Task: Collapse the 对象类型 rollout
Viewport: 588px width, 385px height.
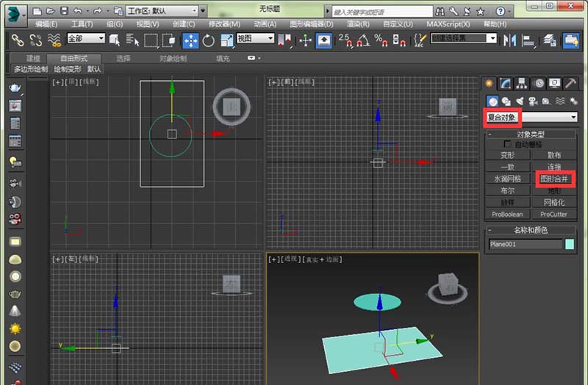Action: (531, 134)
